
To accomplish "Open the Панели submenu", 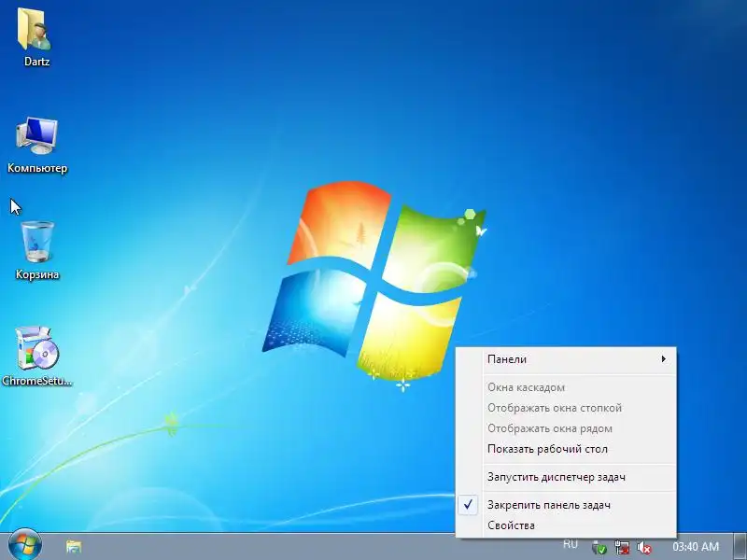I will click(x=566, y=359).
